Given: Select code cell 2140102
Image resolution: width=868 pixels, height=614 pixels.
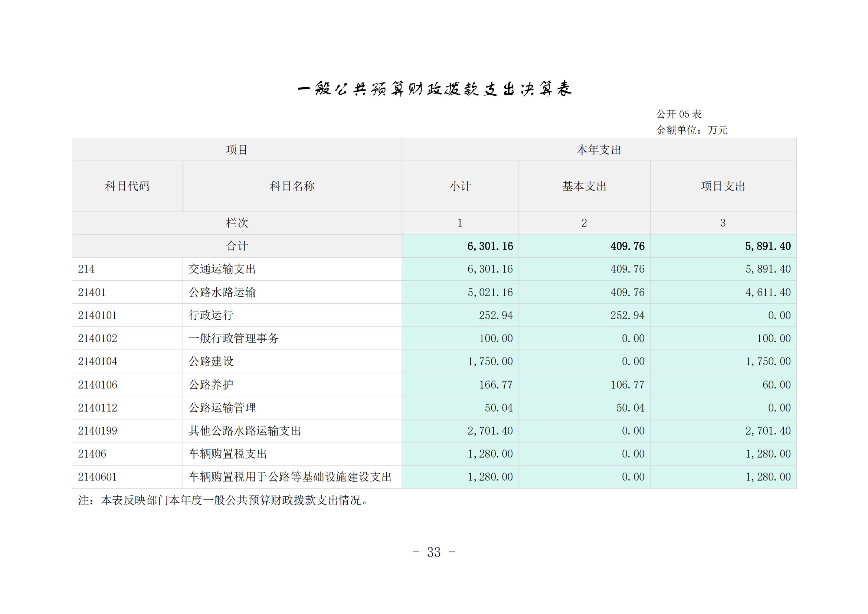Looking at the screenshot, I should (x=127, y=339).
